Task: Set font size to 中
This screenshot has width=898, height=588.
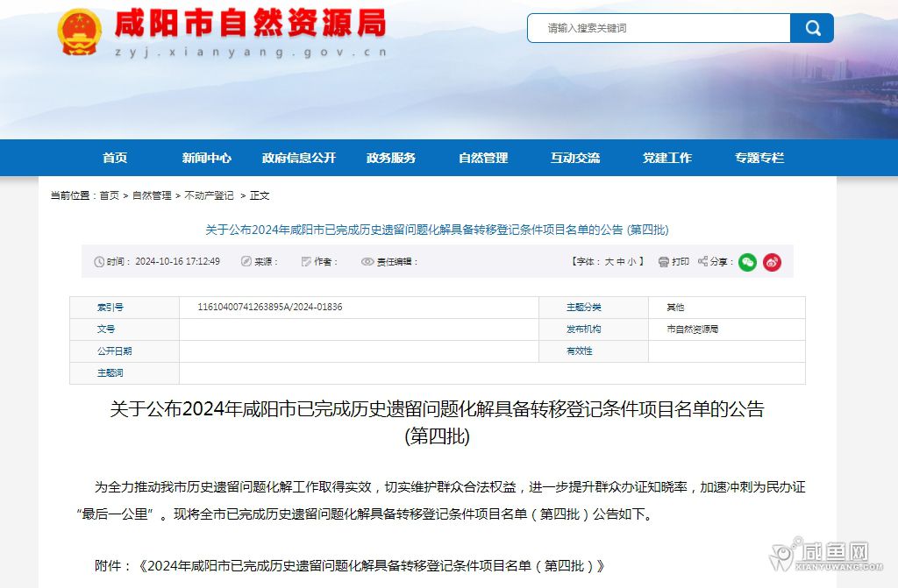Action: [x=620, y=262]
